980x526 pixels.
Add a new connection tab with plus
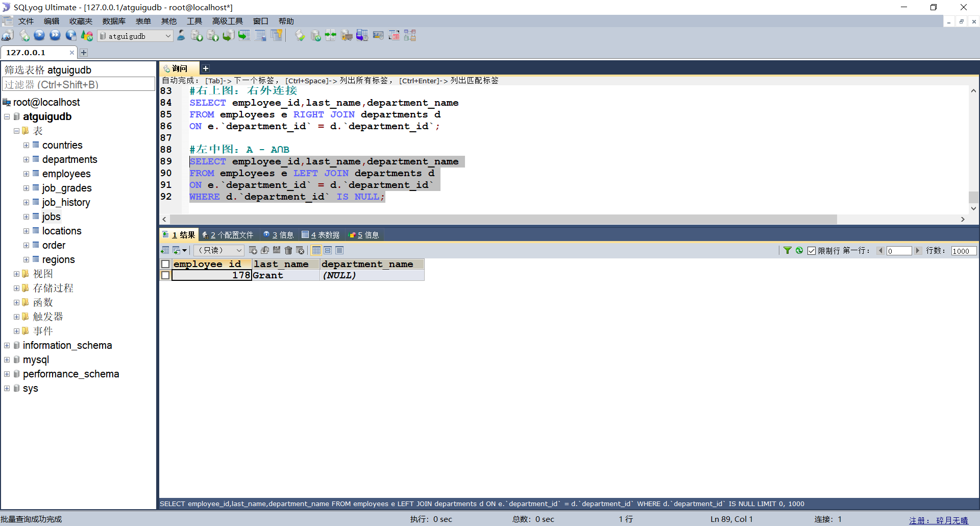point(84,53)
